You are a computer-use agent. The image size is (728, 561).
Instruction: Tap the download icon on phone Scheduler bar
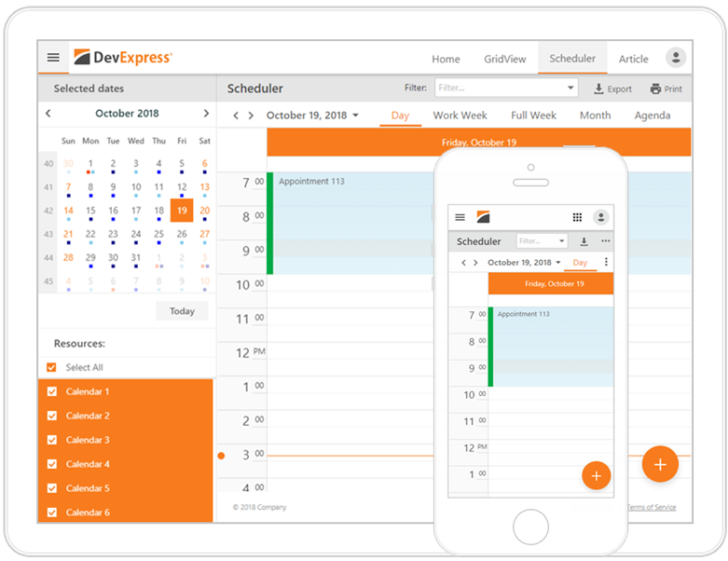584,241
